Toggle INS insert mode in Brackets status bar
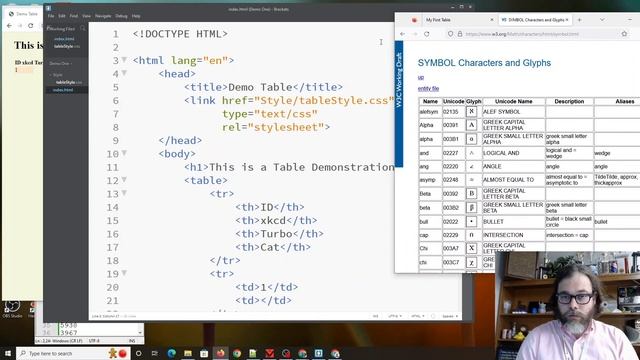 click(376, 316)
